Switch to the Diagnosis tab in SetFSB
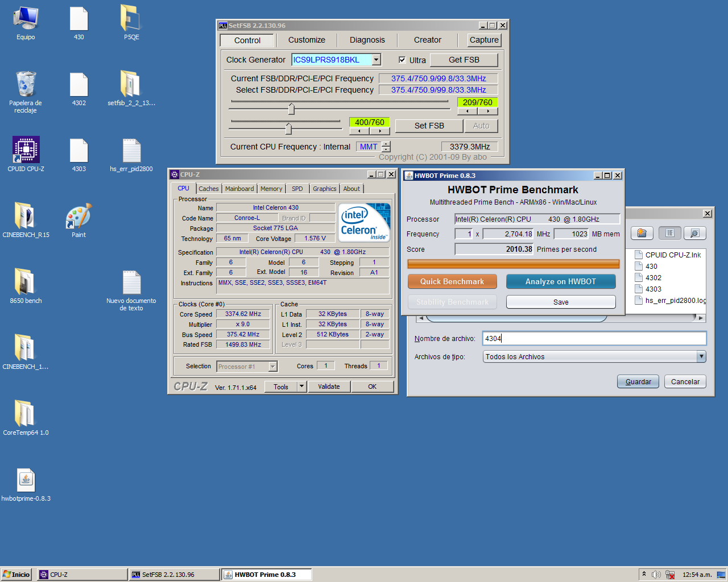 tap(367, 40)
